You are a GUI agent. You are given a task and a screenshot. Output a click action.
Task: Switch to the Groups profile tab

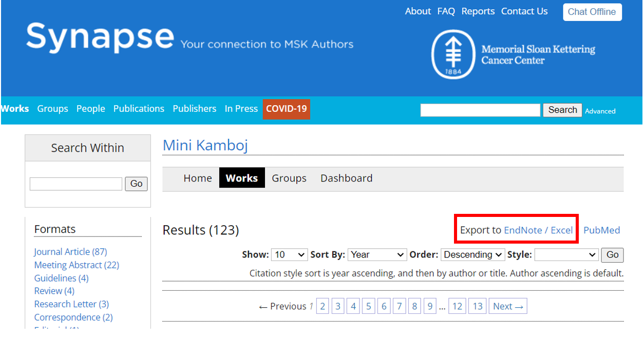(x=289, y=178)
